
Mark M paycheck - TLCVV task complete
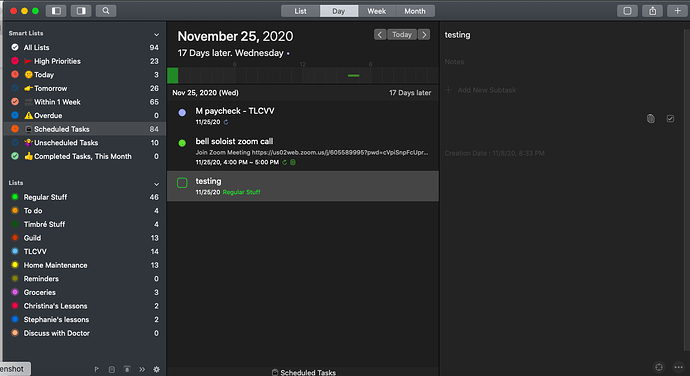click(x=182, y=113)
